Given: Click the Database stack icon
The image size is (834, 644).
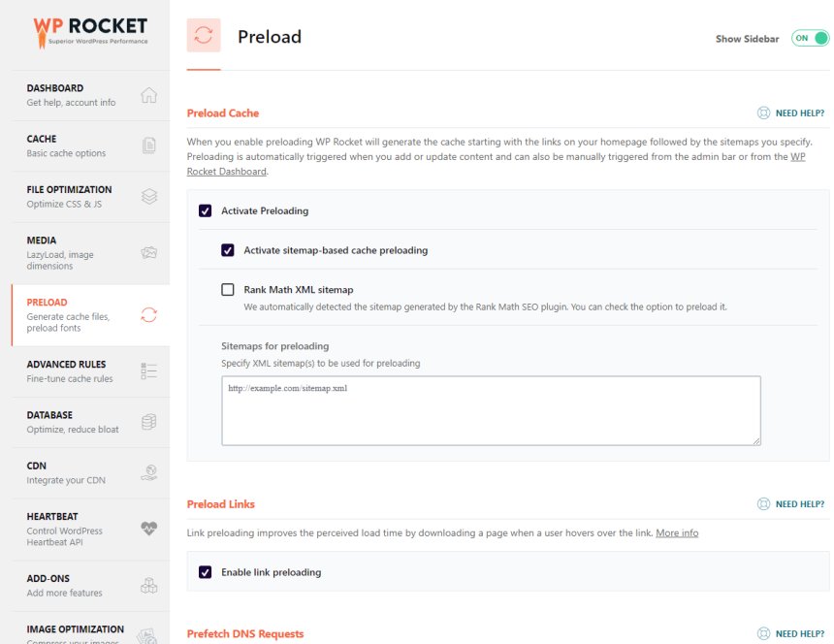Looking at the screenshot, I should [148, 422].
